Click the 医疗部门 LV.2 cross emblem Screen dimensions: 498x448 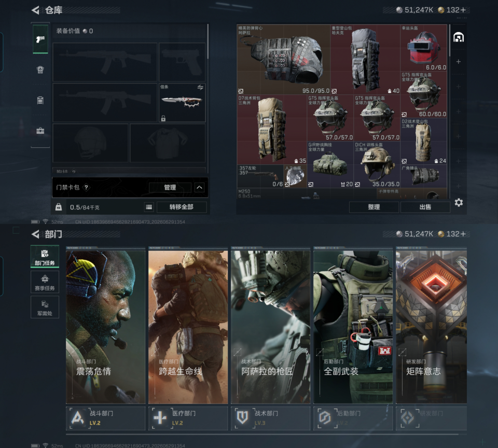click(160, 418)
